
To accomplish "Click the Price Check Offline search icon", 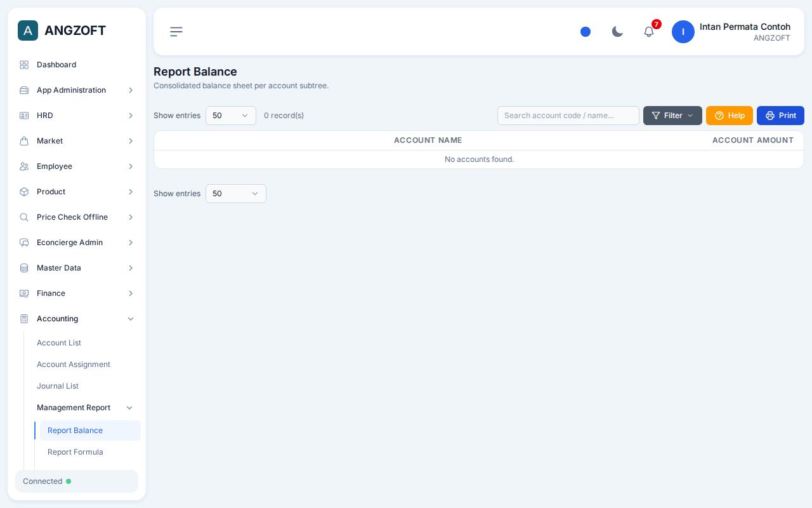I will pos(24,217).
